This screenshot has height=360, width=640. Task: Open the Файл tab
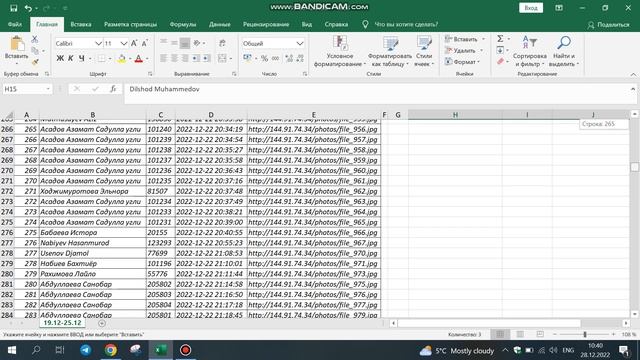pyautogui.click(x=15, y=24)
